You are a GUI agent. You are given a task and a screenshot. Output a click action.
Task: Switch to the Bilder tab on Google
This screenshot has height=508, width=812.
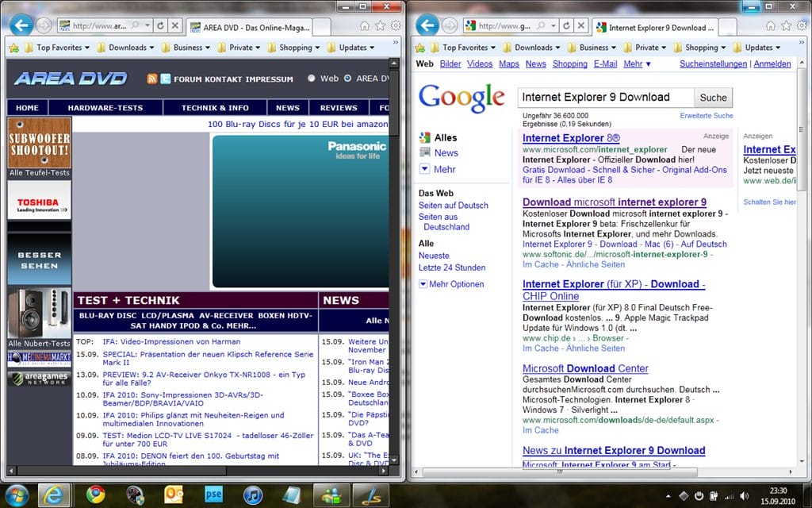[x=450, y=64]
